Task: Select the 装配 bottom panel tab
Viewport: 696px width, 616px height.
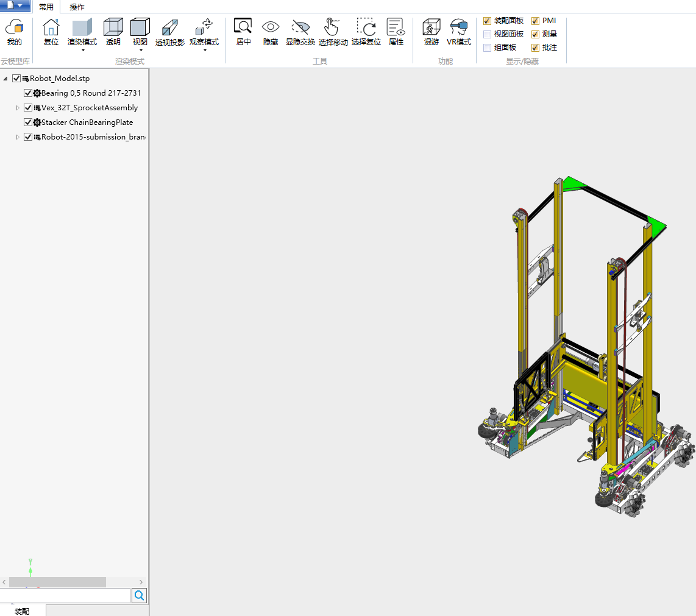Action: tap(22, 611)
